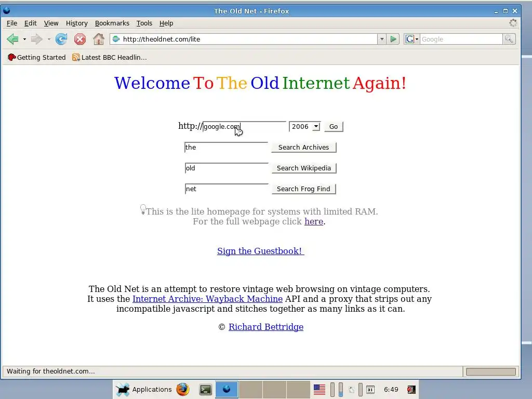This screenshot has height=399, width=532.
Task: Switch to the second workspace in the pager
Action: tap(250, 390)
